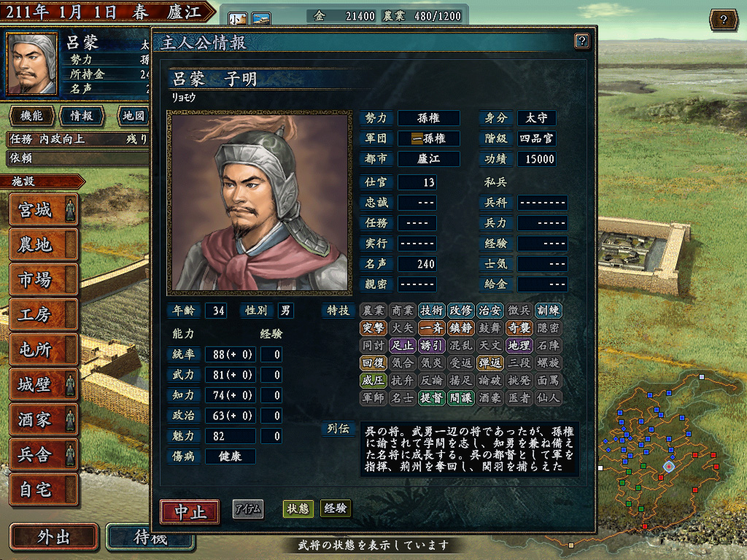This screenshot has height=560, width=747.
Task: Toggle the landscape view icon beside 小
Action: (261, 20)
